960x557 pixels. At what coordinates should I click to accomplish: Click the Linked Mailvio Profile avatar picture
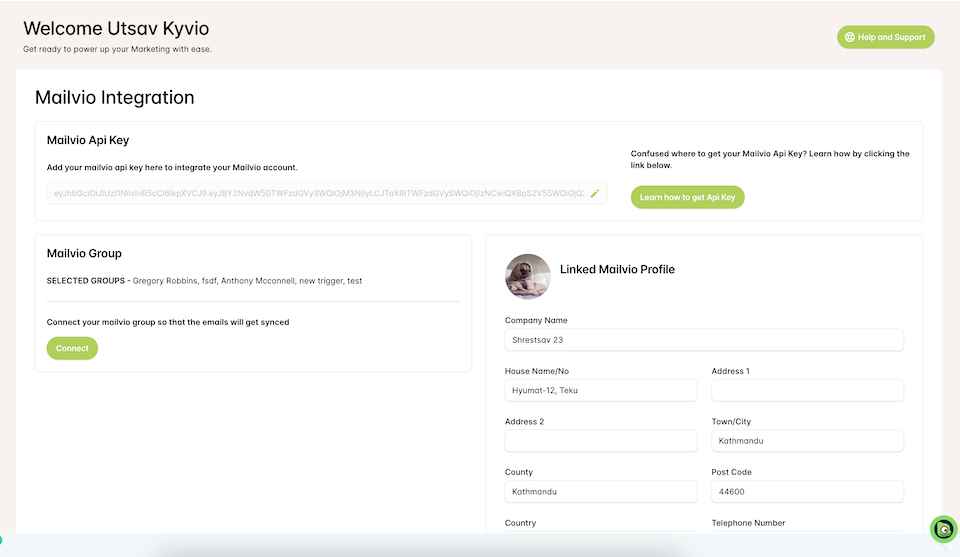[528, 277]
